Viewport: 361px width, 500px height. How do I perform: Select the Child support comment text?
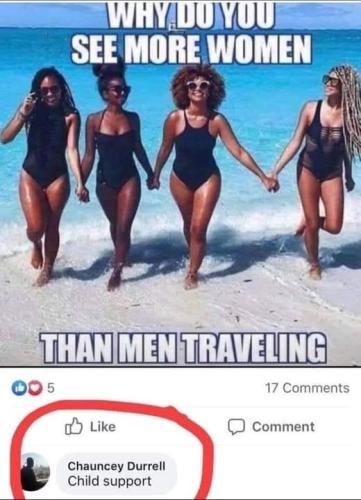(x=110, y=481)
